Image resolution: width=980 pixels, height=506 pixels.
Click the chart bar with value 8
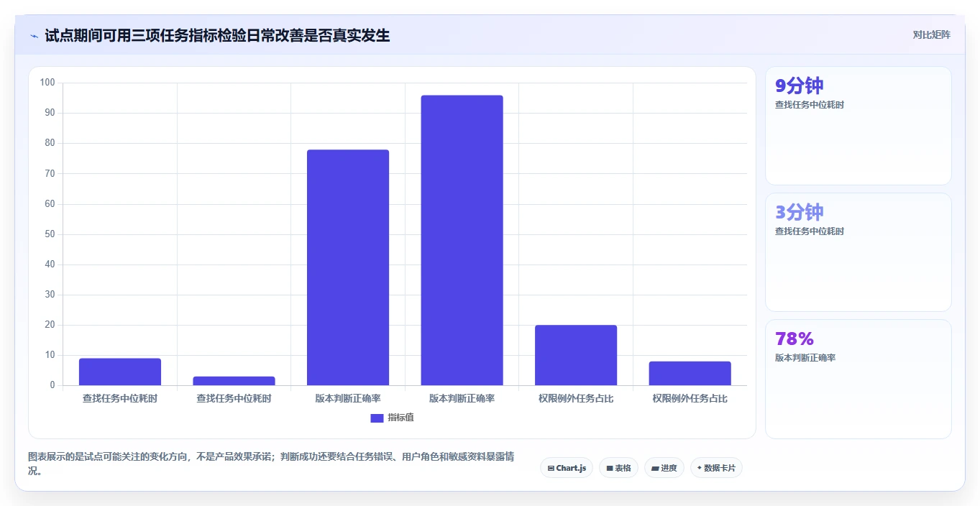(690, 373)
